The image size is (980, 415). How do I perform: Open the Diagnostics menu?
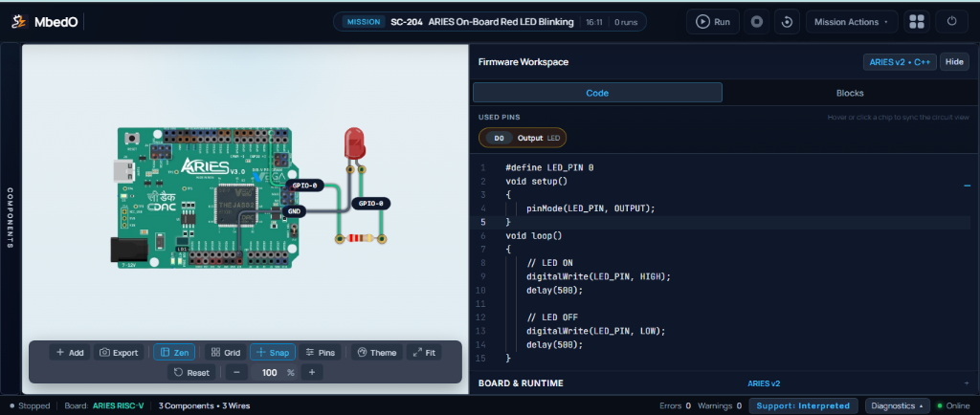pos(898,405)
